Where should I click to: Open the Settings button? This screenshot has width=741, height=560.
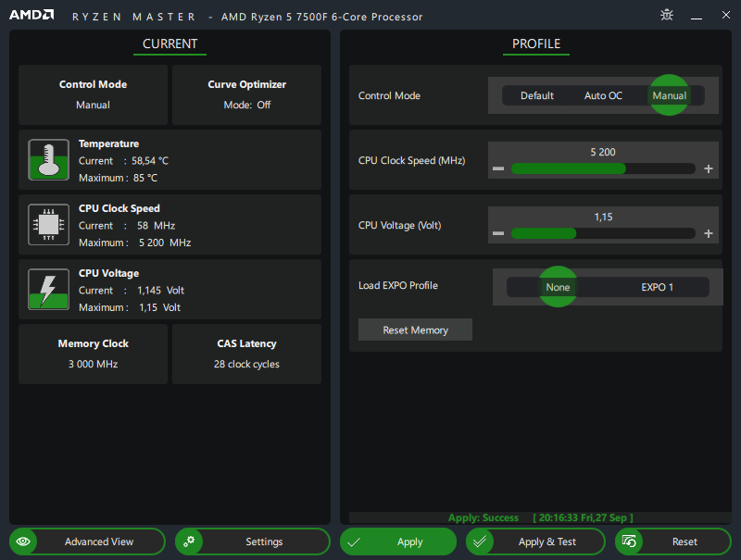tap(252, 541)
